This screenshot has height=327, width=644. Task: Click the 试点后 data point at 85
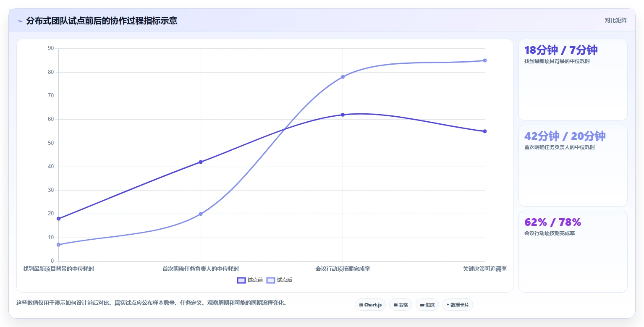[485, 60]
